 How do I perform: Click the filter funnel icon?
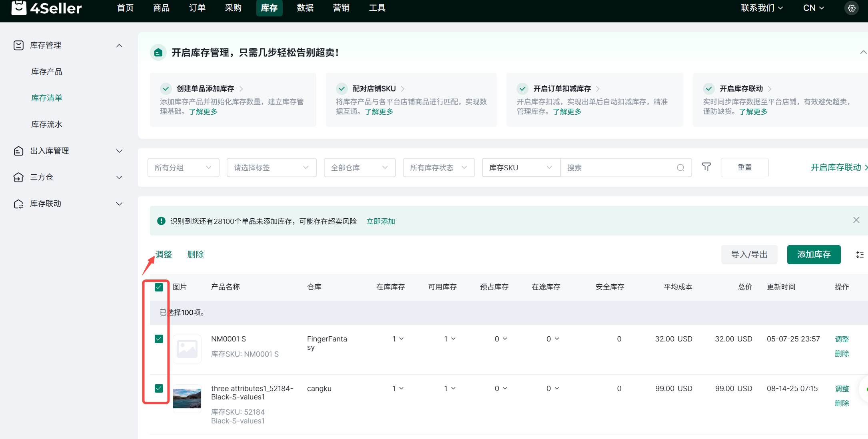click(x=706, y=167)
